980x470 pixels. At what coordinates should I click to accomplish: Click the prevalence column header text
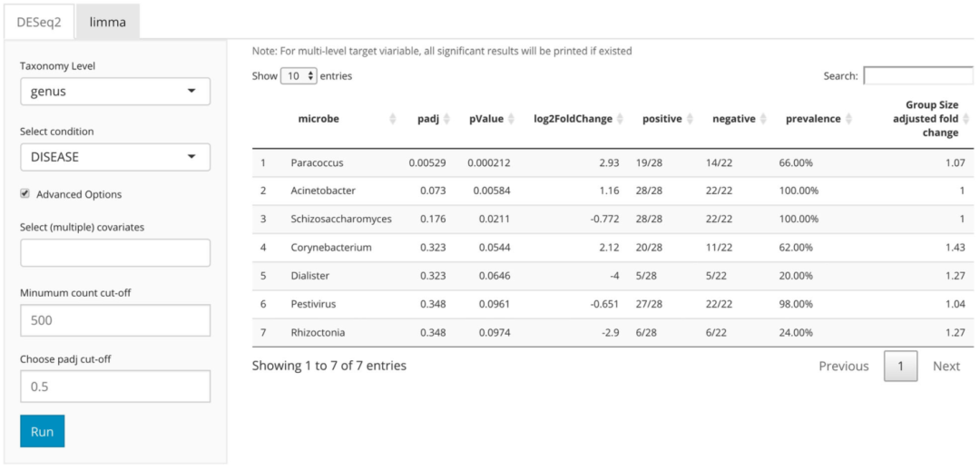pyautogui.click(x=813, y=119)
